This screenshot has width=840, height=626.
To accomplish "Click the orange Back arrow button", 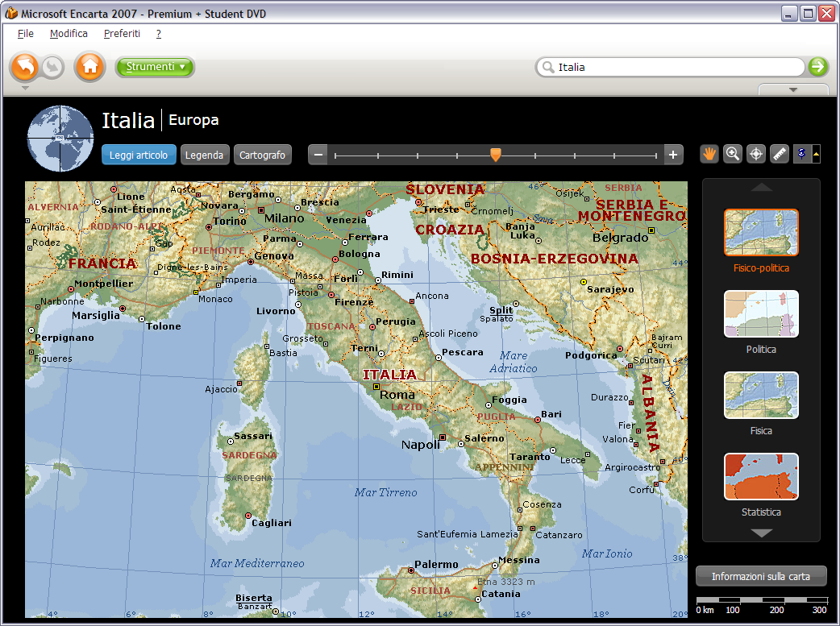I will point(25,67).
